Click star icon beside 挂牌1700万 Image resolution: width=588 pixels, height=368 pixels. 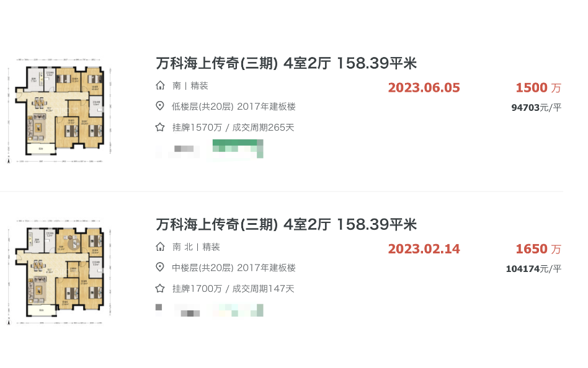160,288
